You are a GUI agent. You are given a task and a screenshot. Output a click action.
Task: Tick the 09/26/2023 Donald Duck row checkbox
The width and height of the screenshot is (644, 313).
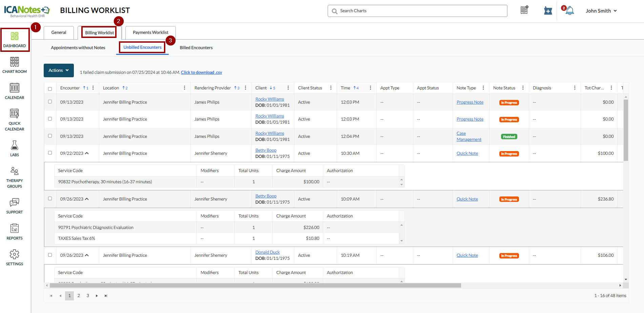[x=50, y=255]
